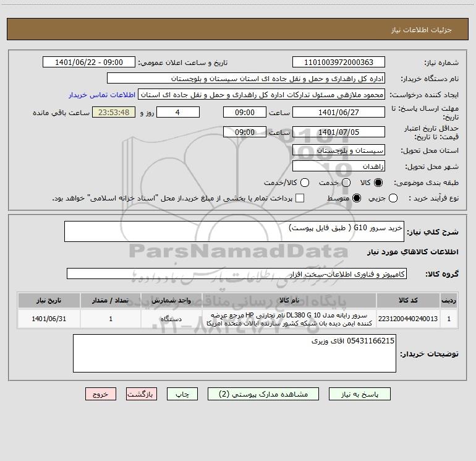The width and height of the screenshot is (476, 461).
Task: Select the خدمت radio button
Action: click(346, 183)
